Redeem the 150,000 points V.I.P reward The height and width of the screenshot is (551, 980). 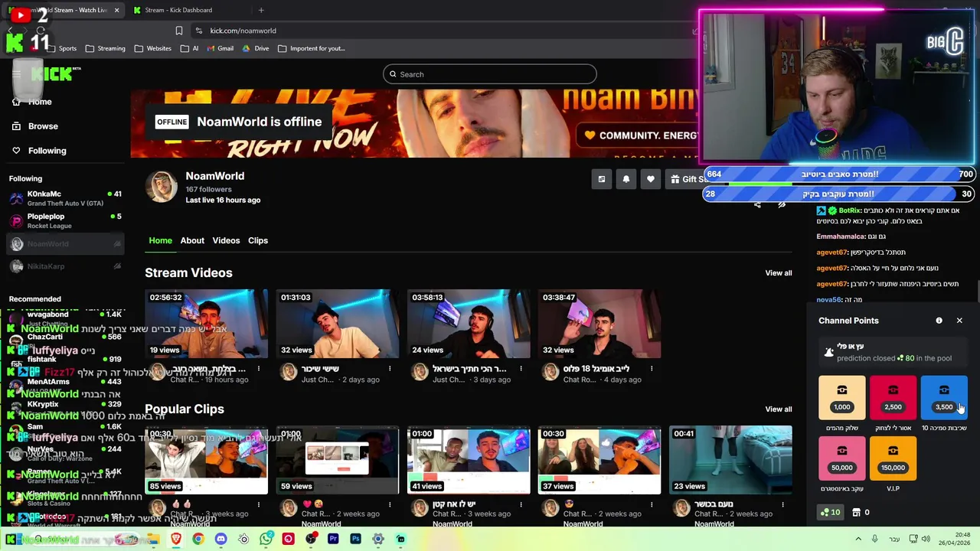point(893,458)
